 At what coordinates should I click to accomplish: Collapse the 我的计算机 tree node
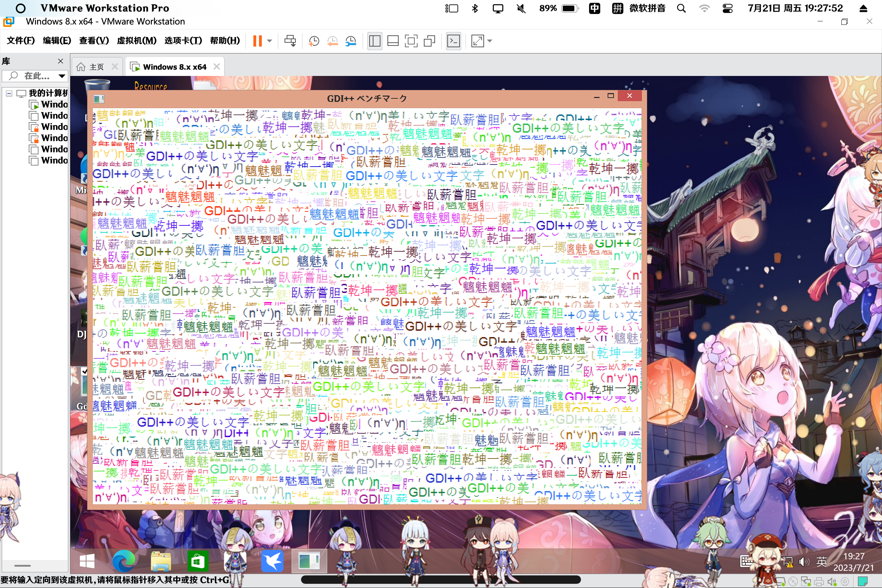[9, 93]
